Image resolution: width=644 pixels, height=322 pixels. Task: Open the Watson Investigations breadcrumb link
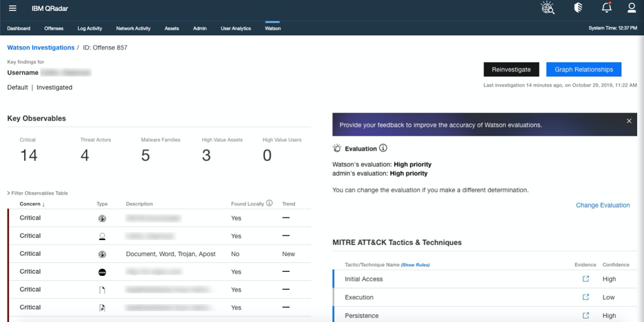(x=41, y=47)
